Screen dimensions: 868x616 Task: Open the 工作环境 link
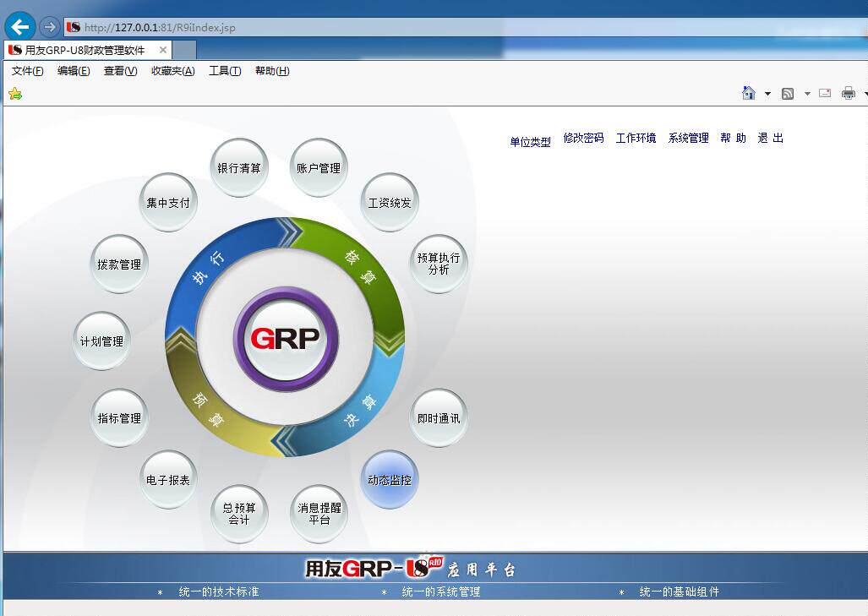636,138
